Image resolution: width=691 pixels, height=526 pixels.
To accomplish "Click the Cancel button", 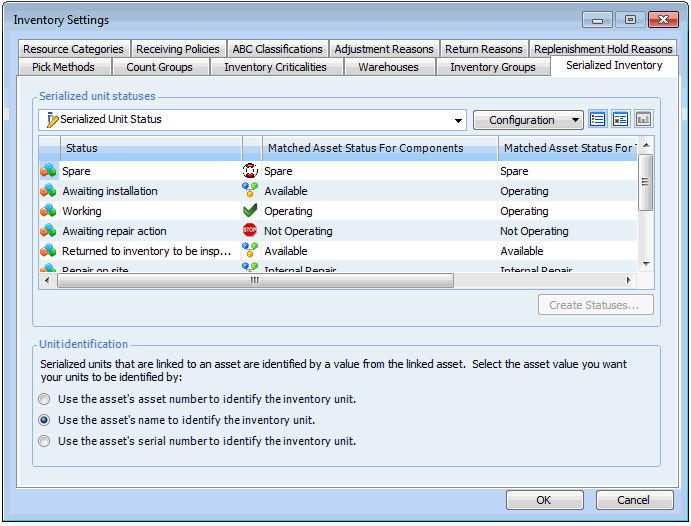I will point(633,500).
